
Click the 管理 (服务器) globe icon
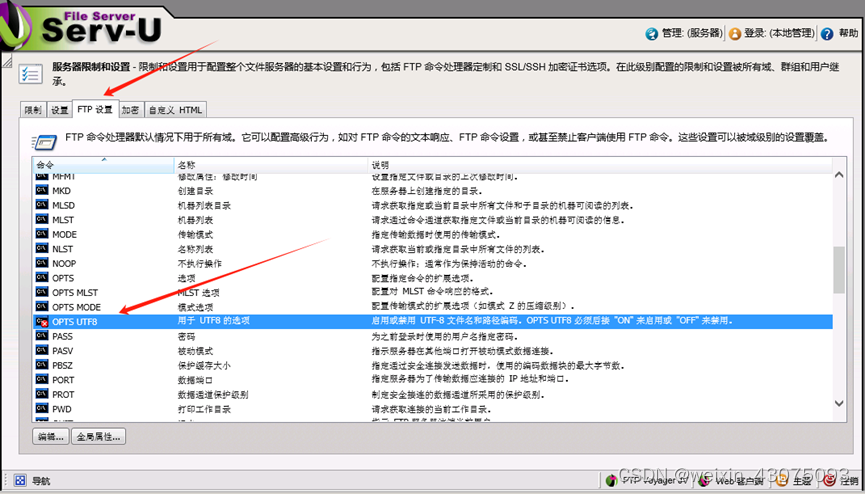652,34
